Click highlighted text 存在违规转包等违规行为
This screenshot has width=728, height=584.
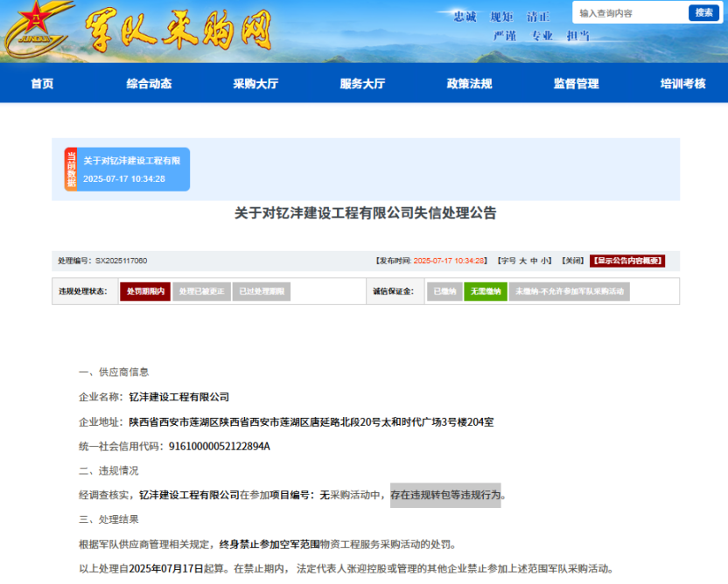[x=445, y=495]
